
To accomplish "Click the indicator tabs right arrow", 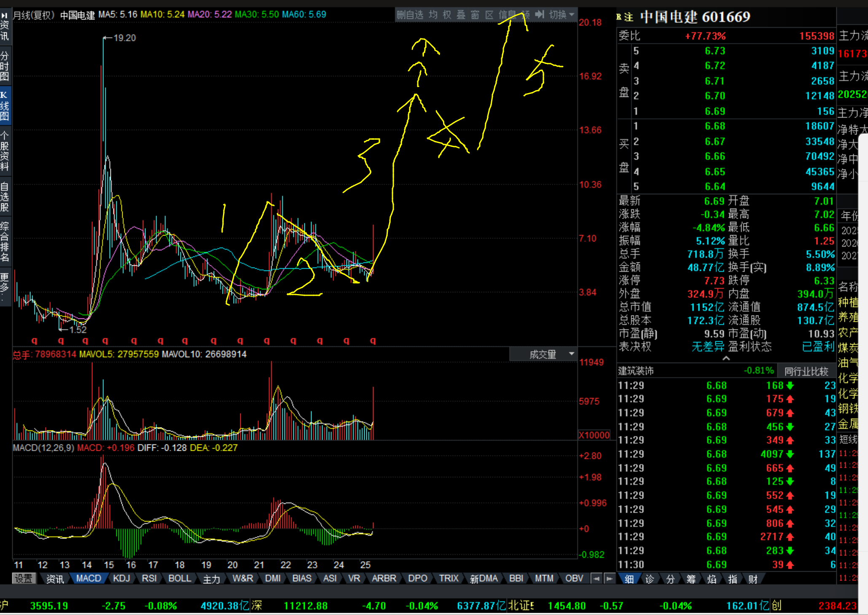I will pyautogui.click(x=610, y=579).
